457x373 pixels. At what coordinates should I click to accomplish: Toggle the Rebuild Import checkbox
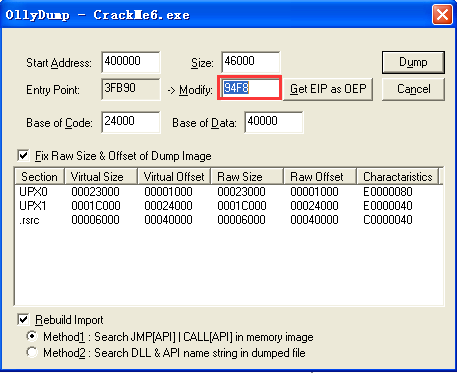pos(23,320)
